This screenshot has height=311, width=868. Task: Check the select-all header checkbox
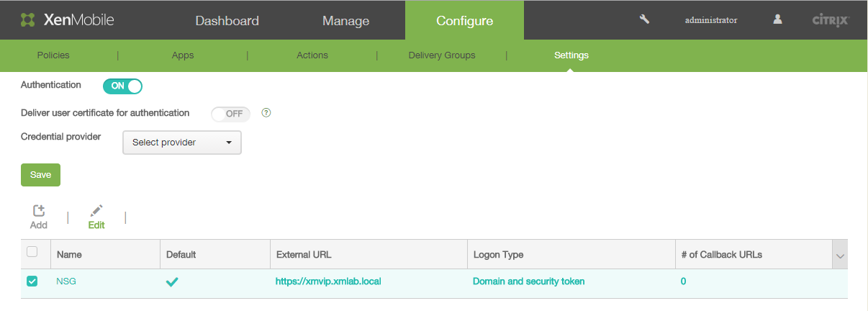(x=32, y=252)
